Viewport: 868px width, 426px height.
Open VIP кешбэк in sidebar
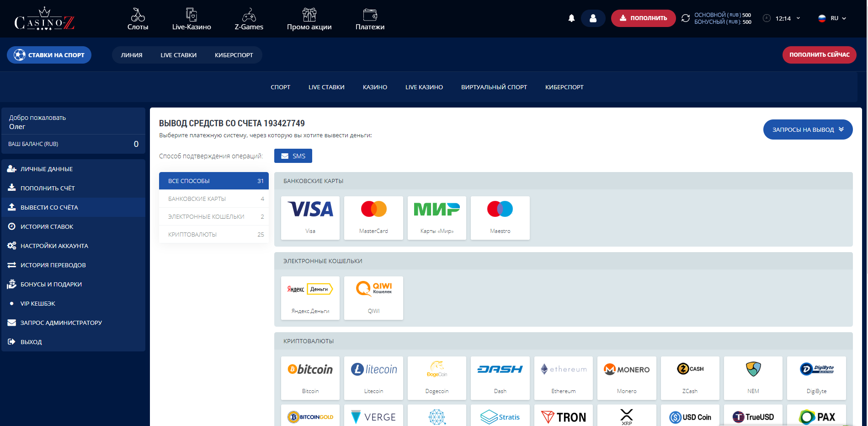pos(74,303)
